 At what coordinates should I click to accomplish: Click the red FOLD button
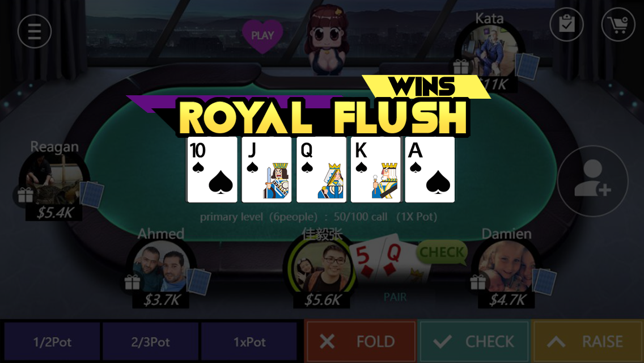360,341
